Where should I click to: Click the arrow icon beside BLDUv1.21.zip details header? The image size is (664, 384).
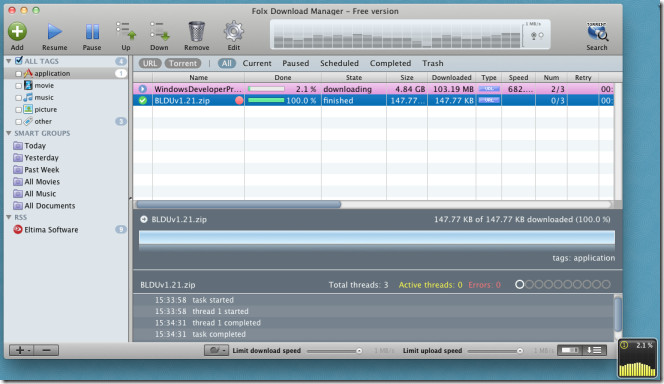coord(144,219)
